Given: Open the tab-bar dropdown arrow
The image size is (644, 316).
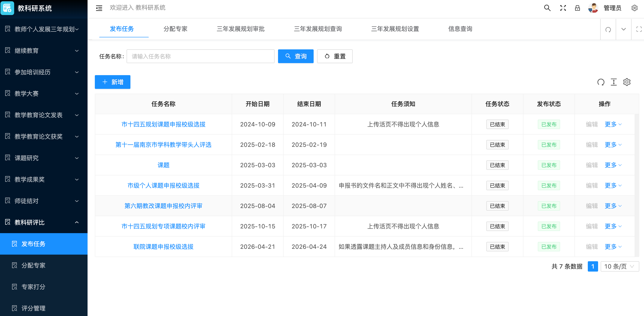Looking at the screenshot, I should tap(623, 29).
